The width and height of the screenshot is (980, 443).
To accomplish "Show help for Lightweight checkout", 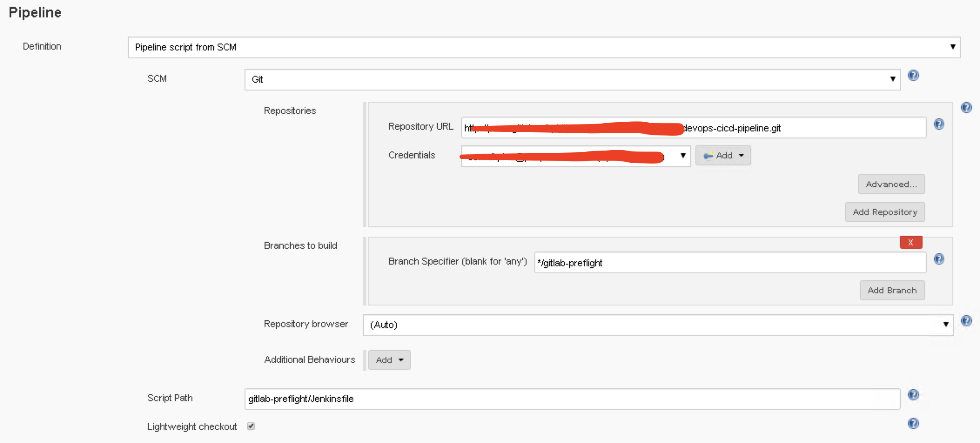I will [913, 423].
